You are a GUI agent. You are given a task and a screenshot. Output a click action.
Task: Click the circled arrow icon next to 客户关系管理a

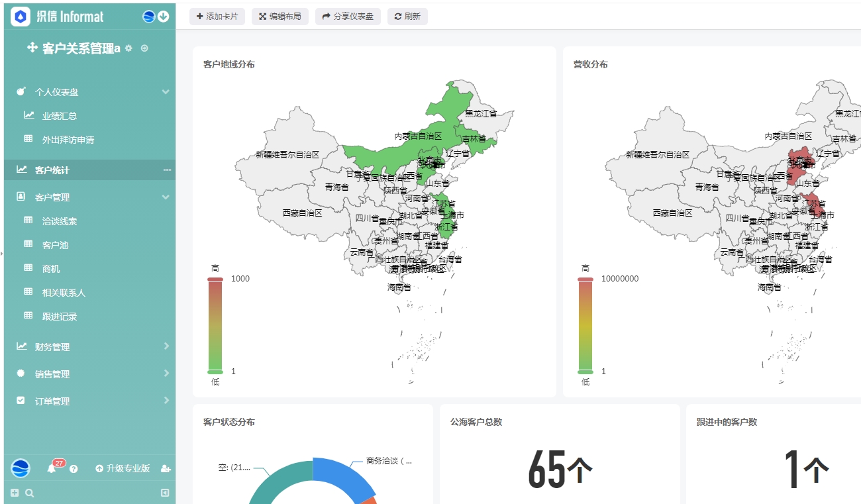coord(144,48)
